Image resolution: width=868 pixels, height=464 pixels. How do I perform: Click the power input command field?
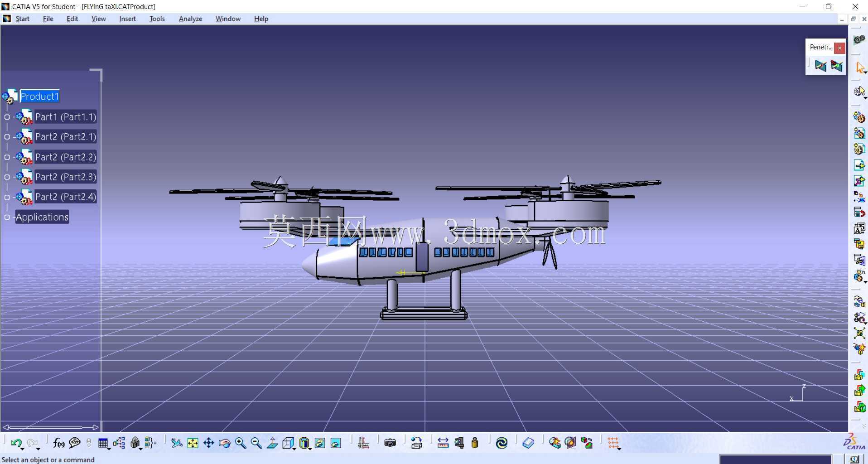[776, 459]
